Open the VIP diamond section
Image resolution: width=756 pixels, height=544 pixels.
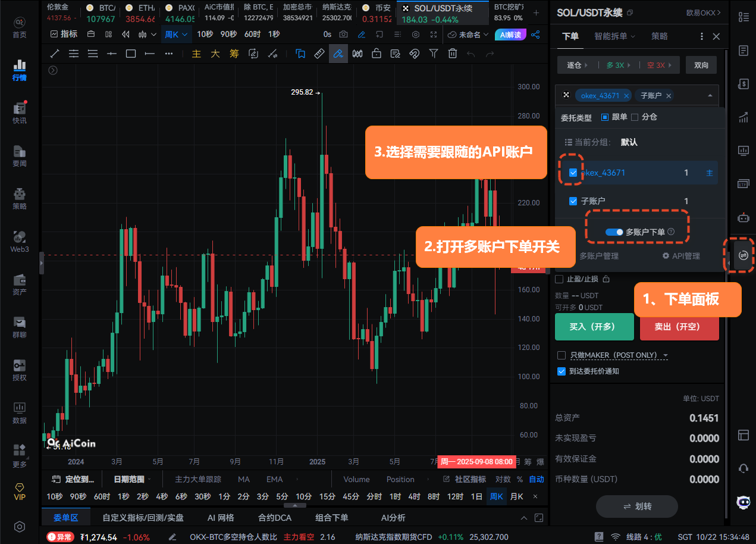pyautogui.click(x=20, y=490)
